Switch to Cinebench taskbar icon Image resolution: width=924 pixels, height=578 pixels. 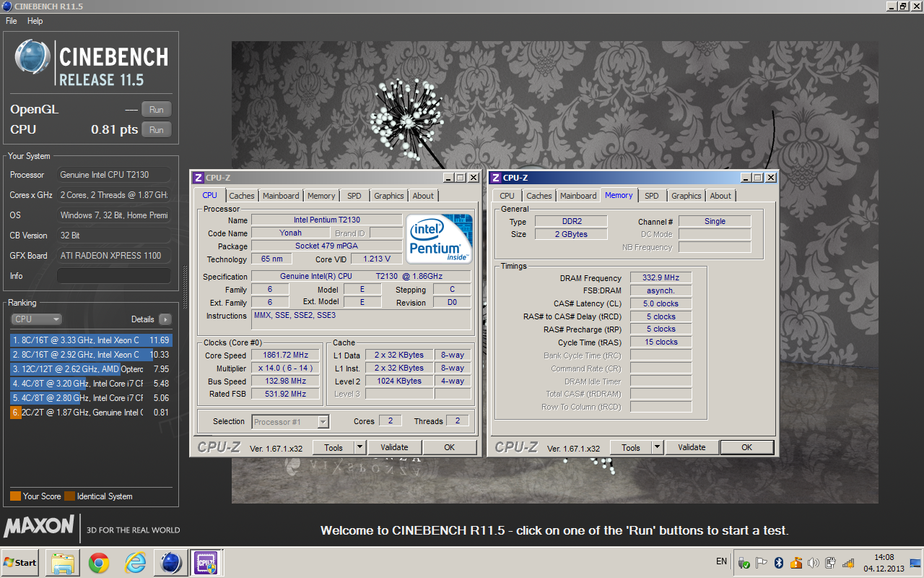(171, 562)
